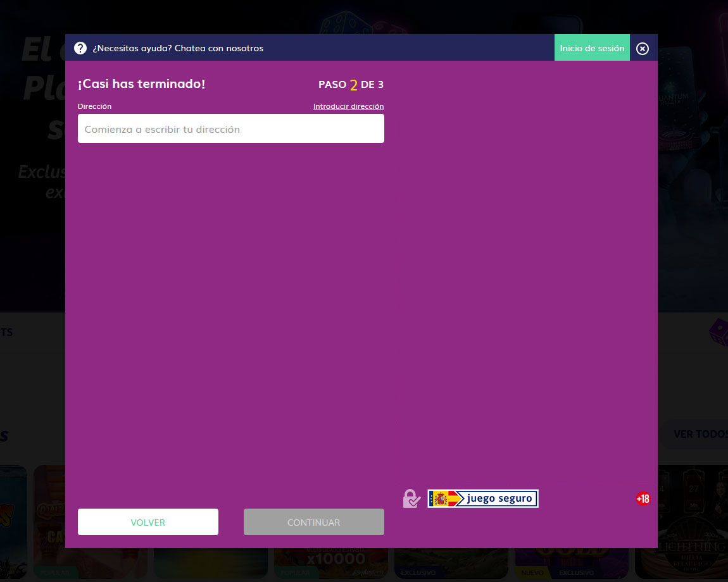Screen dimensions: 728x582
Task: Click the "Introducir dirección" link
Action: (348, 106)
